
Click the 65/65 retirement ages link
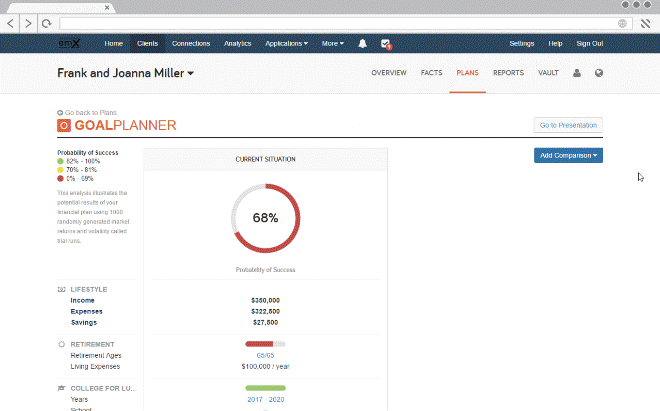pos(265,355)
